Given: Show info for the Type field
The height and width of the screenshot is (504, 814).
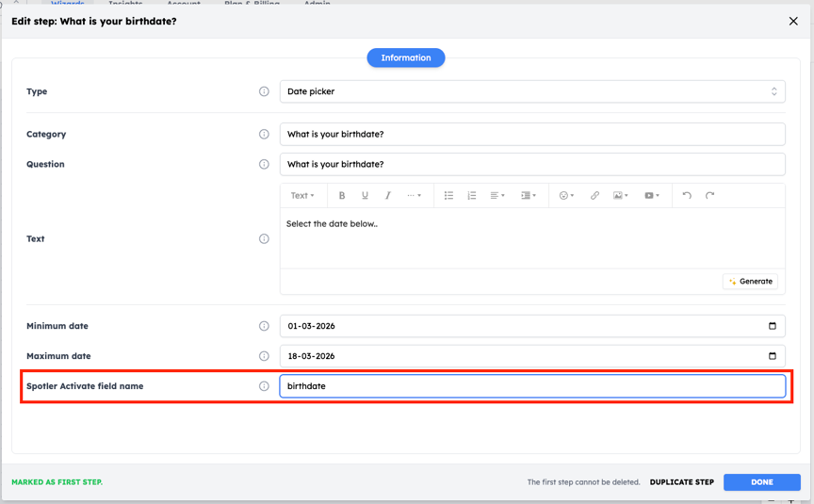Looking at the screenshot, I should click(x=264, y=91).
